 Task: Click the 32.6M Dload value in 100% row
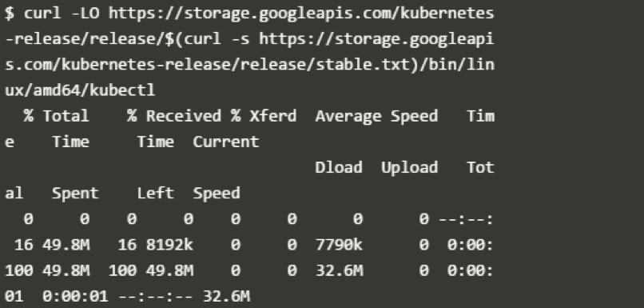coord(339,271)
